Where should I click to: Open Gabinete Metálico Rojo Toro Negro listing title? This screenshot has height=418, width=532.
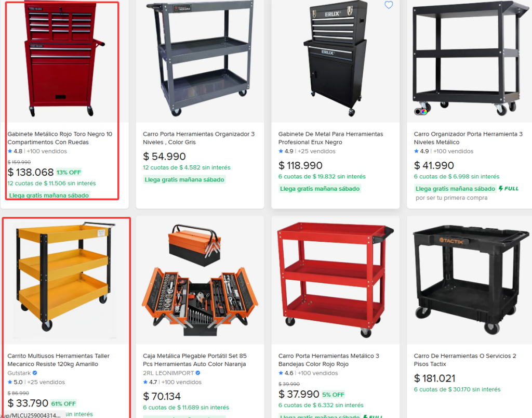pyautogui.click(x=60, y=138)
